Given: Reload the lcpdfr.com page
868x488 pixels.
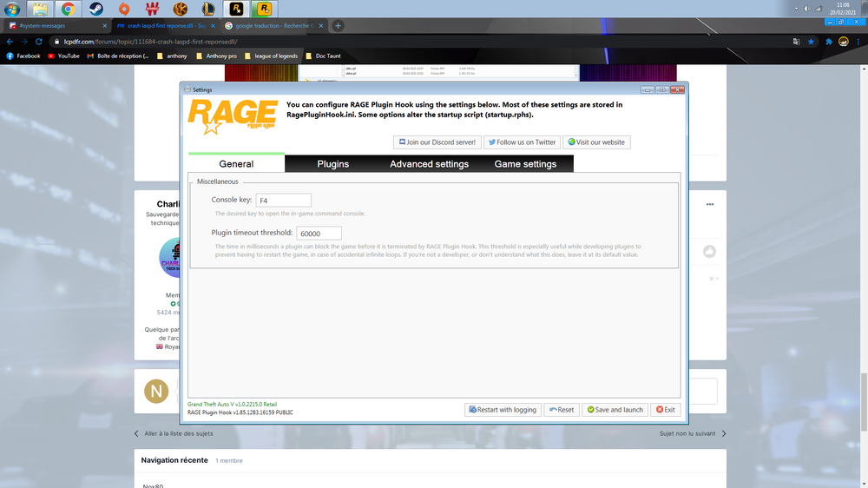Looking at the screenshot, I should click(x=39, y=42).
